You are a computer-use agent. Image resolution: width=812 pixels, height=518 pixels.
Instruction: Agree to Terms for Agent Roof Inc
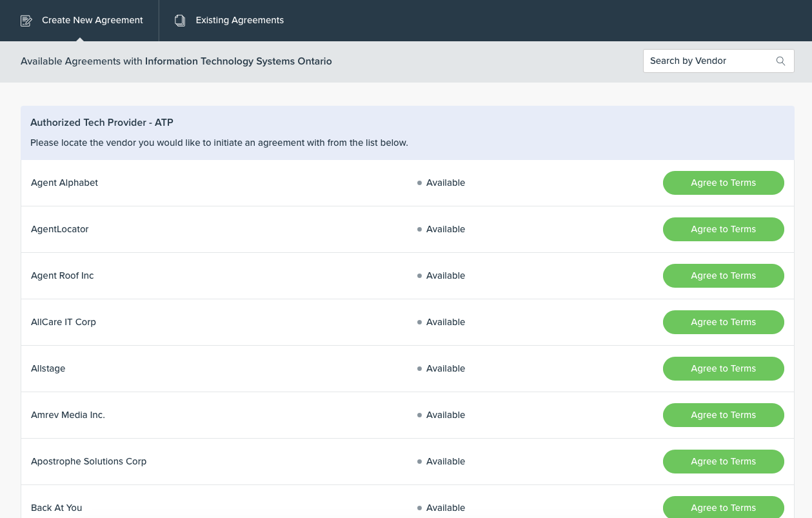click(x=723, y=275)
